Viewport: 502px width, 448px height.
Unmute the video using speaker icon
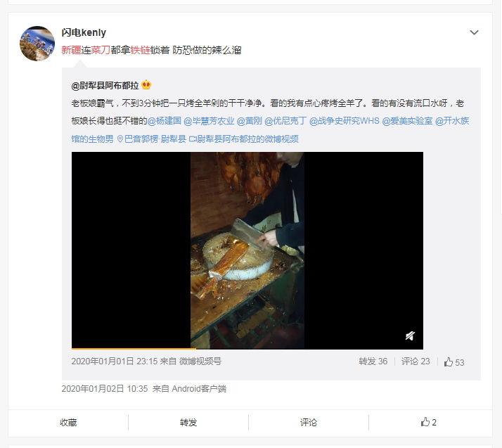(x=410, y=335)
